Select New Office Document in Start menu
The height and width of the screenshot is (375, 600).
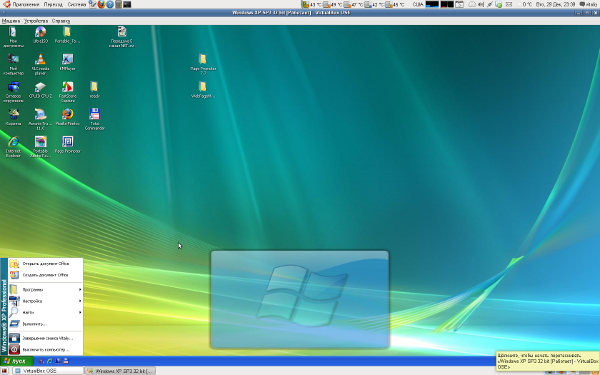click(46, 275)
